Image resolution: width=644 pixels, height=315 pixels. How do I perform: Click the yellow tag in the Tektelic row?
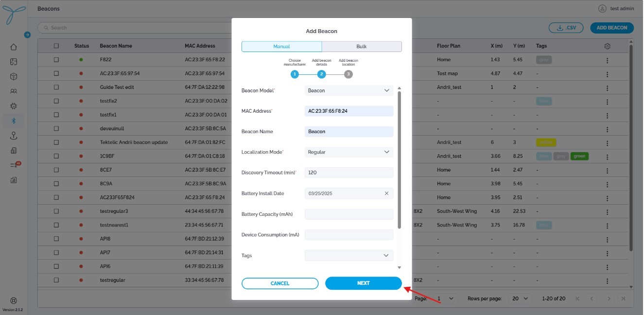click(x=546, y=142)
